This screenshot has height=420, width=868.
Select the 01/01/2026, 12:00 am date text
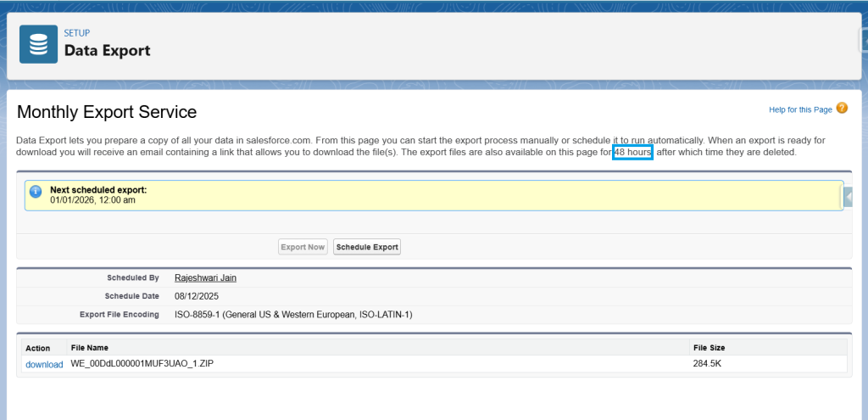(x=92, y=200)
